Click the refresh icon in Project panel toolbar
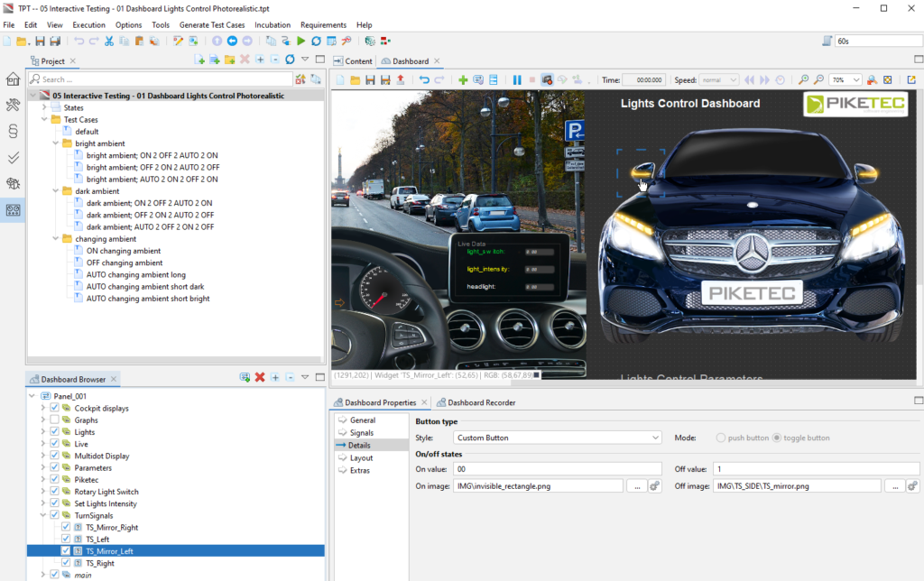 coord(290,60)
